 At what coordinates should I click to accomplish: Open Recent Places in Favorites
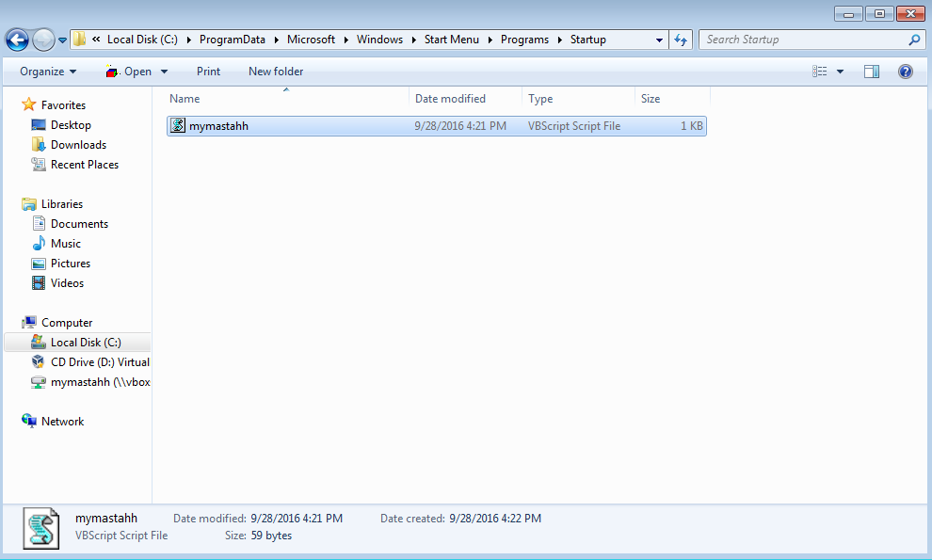point(85,165)
